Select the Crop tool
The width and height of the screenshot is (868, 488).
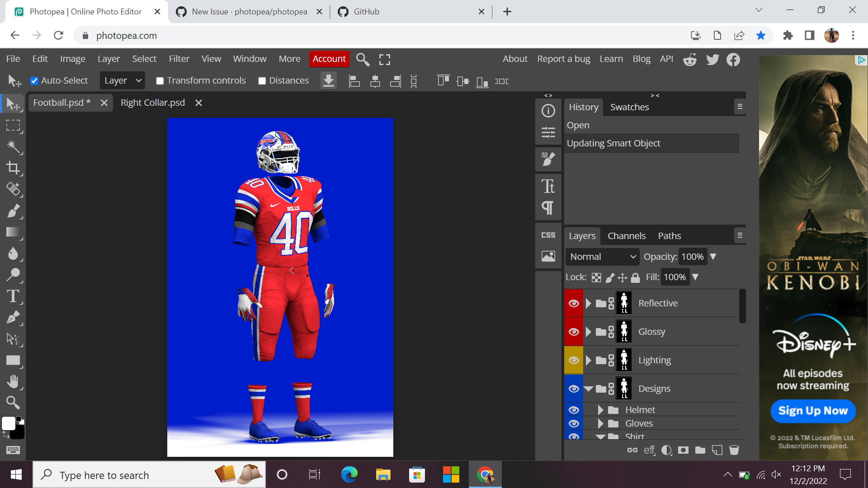[x=13, y=168]
